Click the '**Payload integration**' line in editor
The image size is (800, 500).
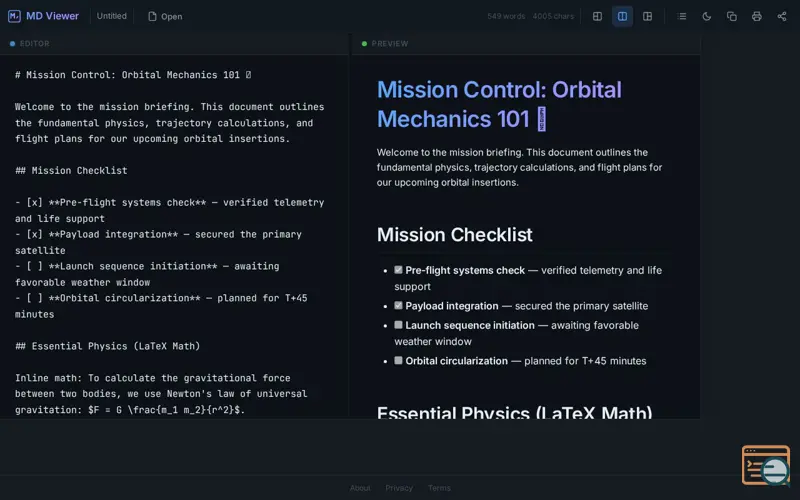pyautogui.click(x=158, y=242)
